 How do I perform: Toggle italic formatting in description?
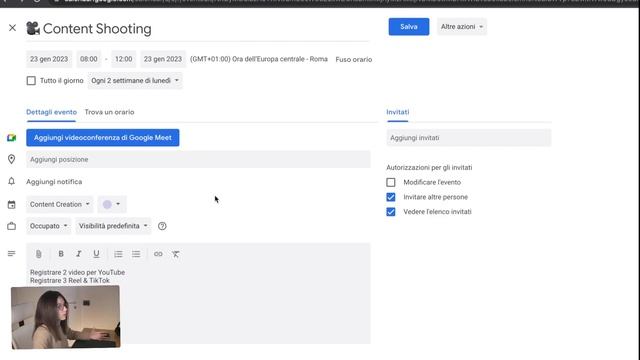click(x=78, y=254)
